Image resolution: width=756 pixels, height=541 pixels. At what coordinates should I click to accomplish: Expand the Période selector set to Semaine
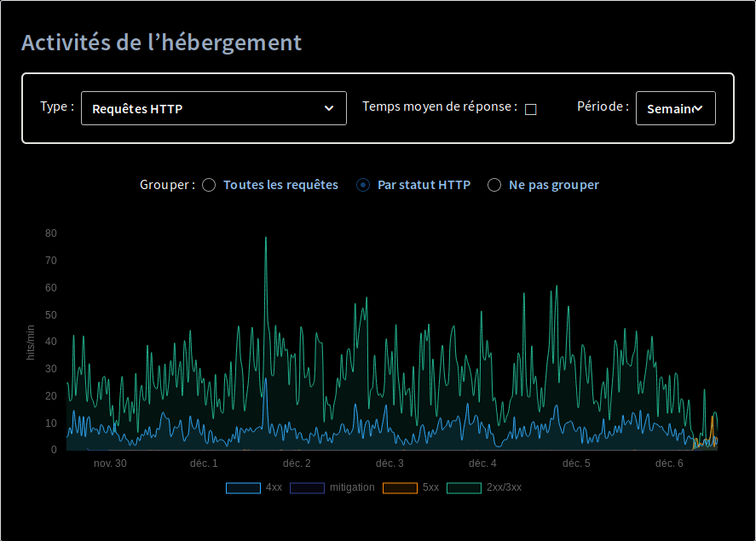coord(675,108)
